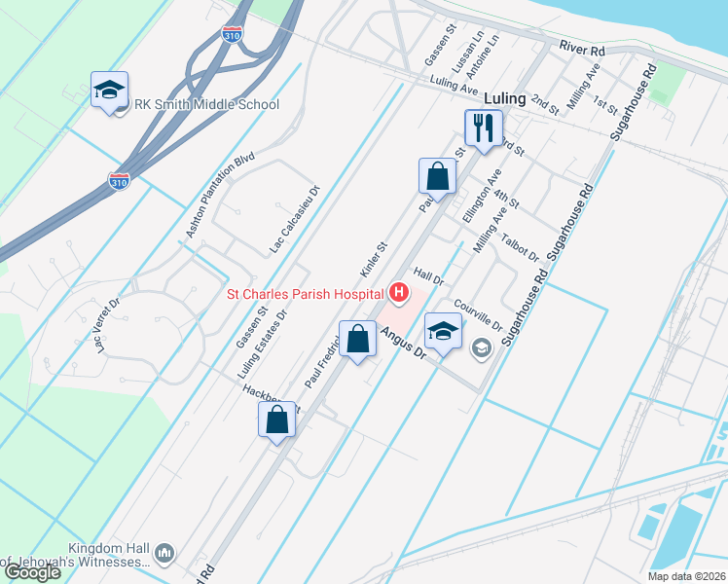The image size is (728, 584).
Task: Click the grey school pin near Sugarhouse Rd
Action: tap(482, 347)
